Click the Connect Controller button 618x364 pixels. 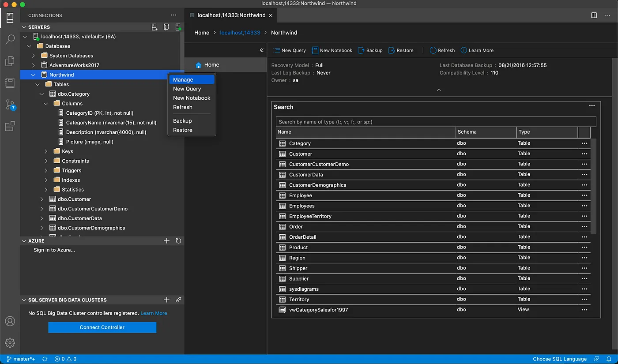tap(102, 327)
